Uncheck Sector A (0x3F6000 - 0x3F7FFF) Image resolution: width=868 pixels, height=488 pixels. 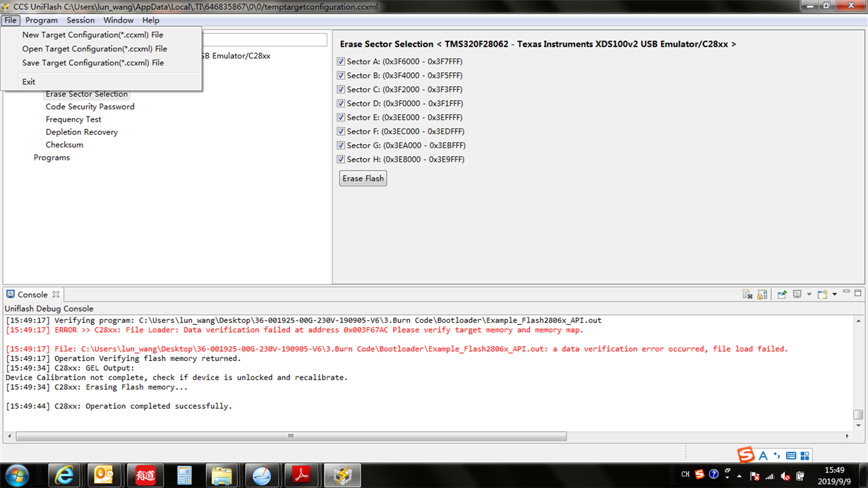tap(341, 61)
